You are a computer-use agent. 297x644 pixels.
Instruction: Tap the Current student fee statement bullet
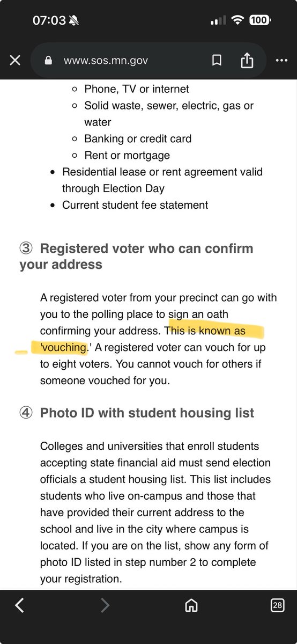pyautogui.click(x=135, y=205)
